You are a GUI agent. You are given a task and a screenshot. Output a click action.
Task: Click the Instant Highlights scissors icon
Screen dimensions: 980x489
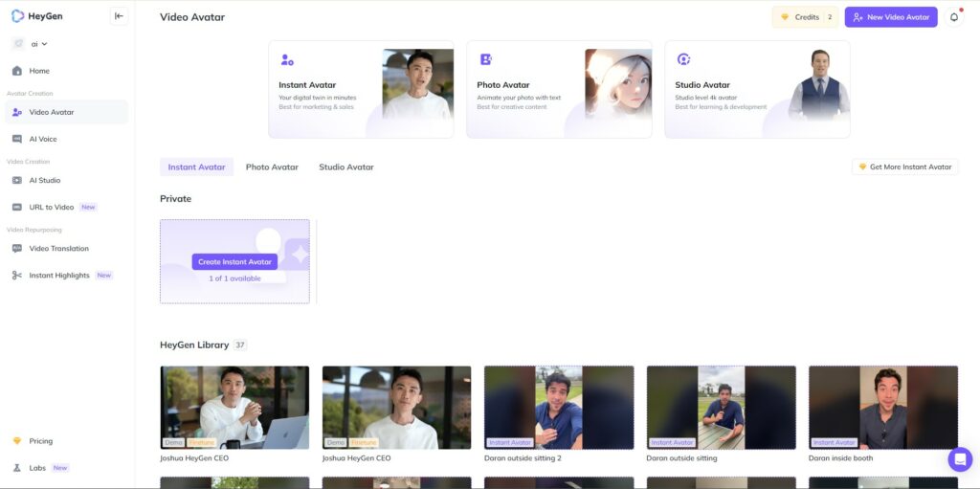click(17, 276)
